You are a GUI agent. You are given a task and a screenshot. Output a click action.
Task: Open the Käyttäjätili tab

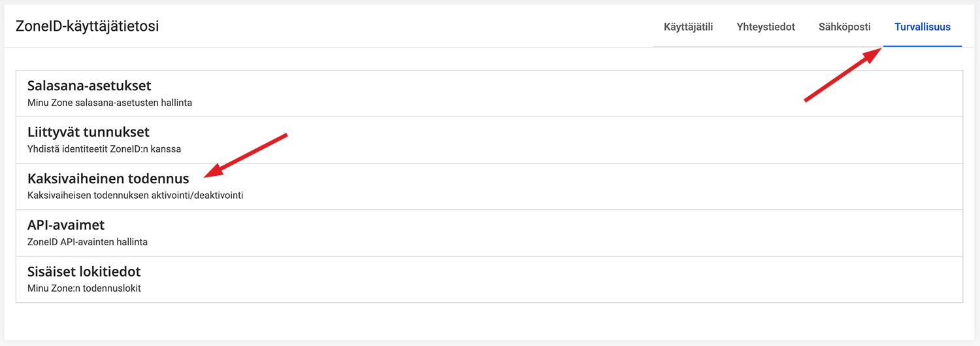688,27
